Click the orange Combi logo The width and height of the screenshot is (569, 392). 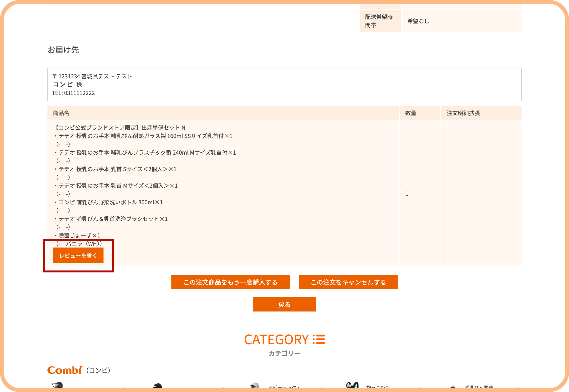click(65, 370)
